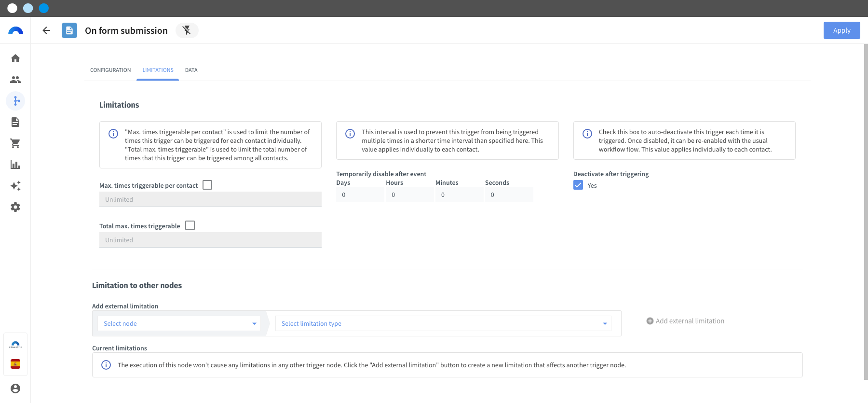This screenshot has height=403, width=868.
Task: Expand the Select node dropdown
Action: point(179,323)
